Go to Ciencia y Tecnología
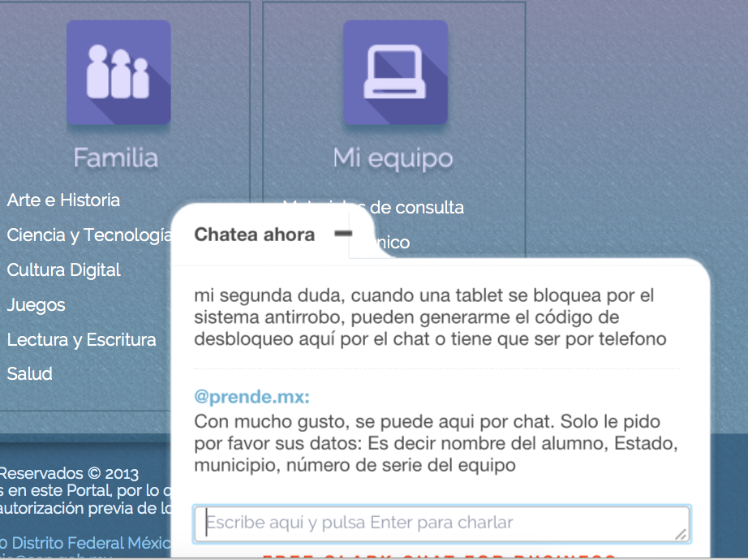The height and width of the screenshot is (560, 748). pos(89,235)
